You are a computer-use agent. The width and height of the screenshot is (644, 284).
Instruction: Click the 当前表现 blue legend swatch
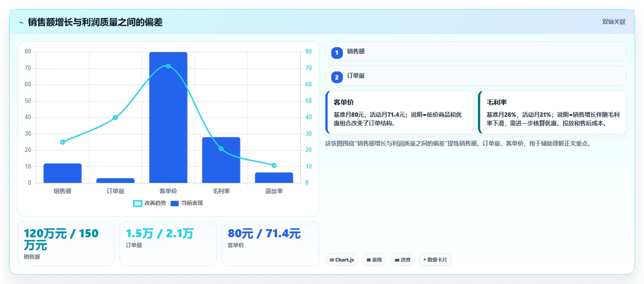click(175, 204)
